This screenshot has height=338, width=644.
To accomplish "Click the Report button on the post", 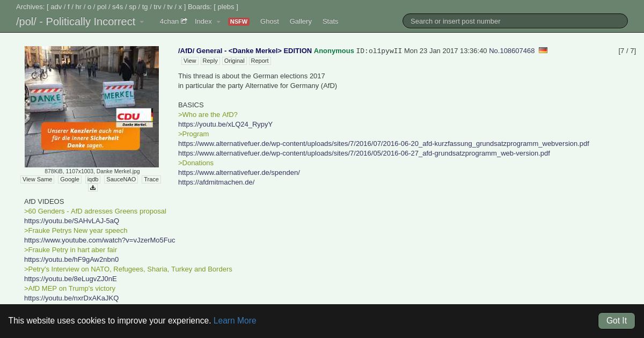I will pyautogui.click(x=260, y=61).
